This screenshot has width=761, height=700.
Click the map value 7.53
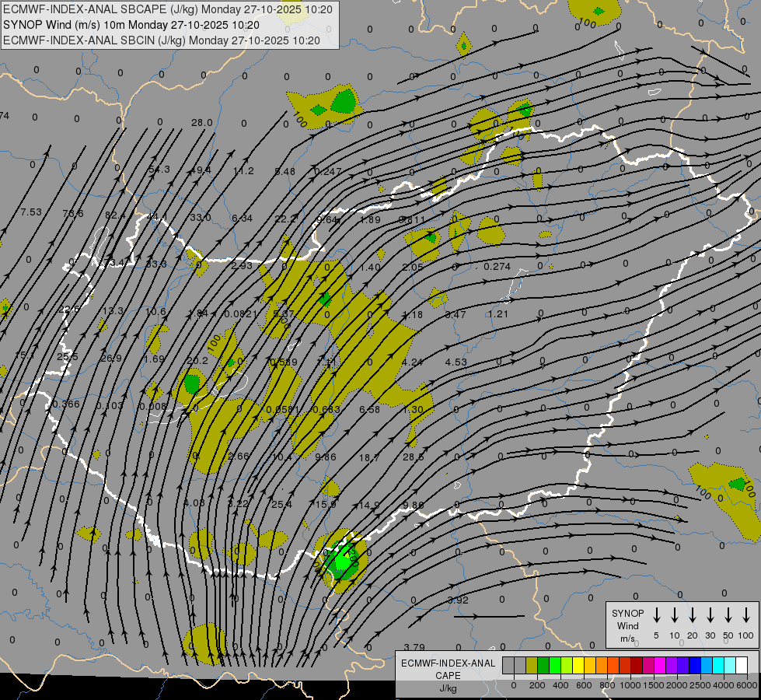31,212
